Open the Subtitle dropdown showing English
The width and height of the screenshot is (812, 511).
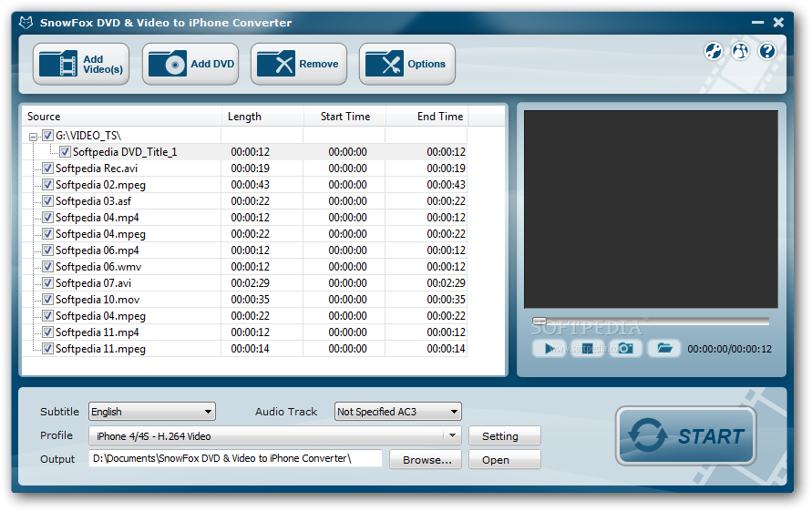[151, 412]
